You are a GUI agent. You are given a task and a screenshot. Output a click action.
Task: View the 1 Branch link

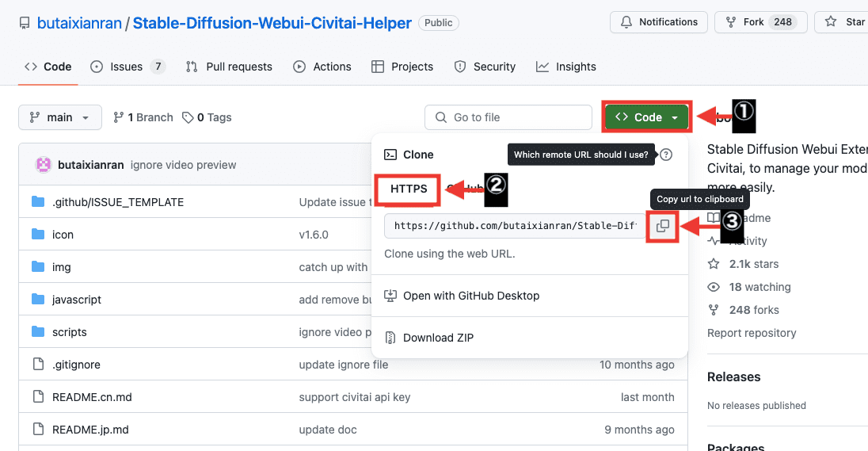click(143, 117)
